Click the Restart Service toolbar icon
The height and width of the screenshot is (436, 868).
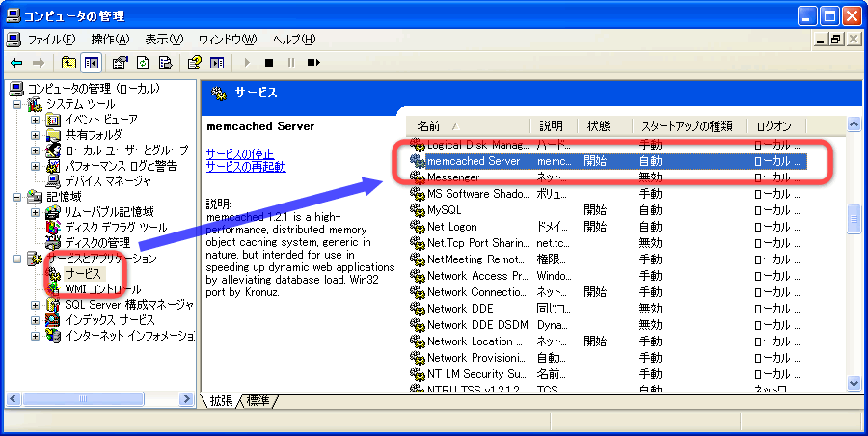[x=313, y=63]
